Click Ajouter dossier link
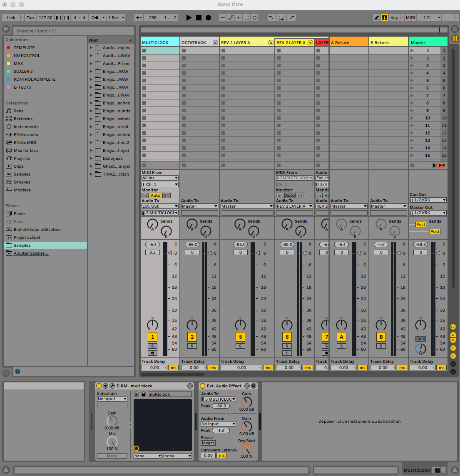The height and width of the screenshot is (476, 460). 31,253
